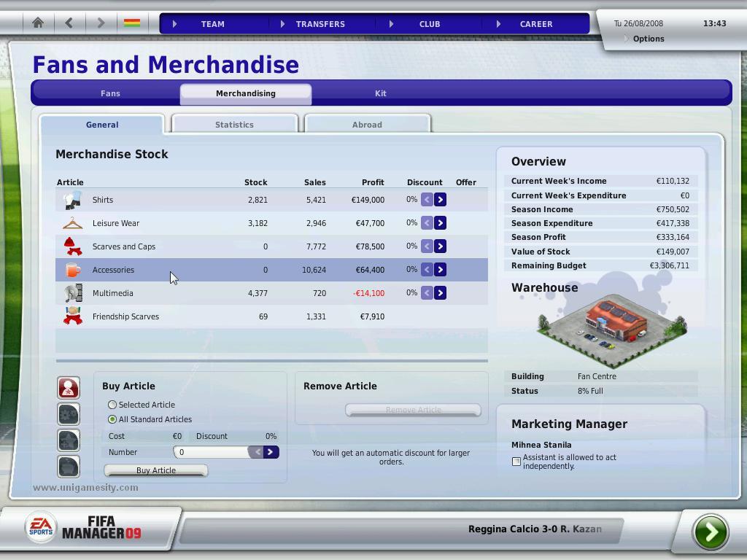
Task: Open the CAREER dropdown menu
Action: click(535, 24)
